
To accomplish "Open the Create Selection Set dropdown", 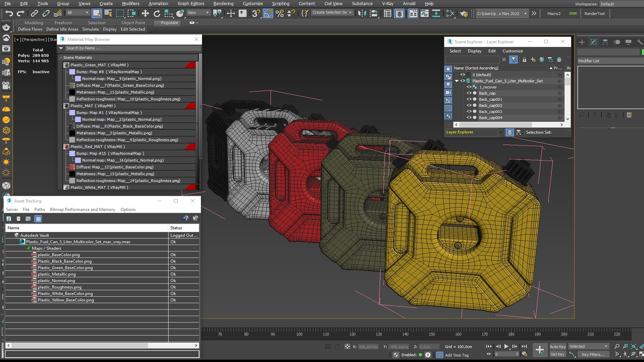I will click(332, 12).
